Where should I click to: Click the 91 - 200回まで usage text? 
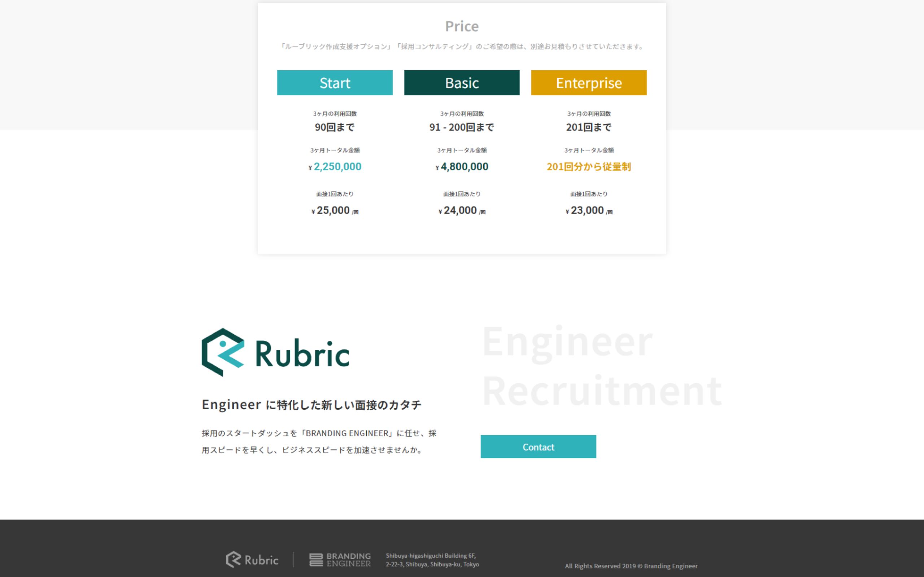point(462,127)
